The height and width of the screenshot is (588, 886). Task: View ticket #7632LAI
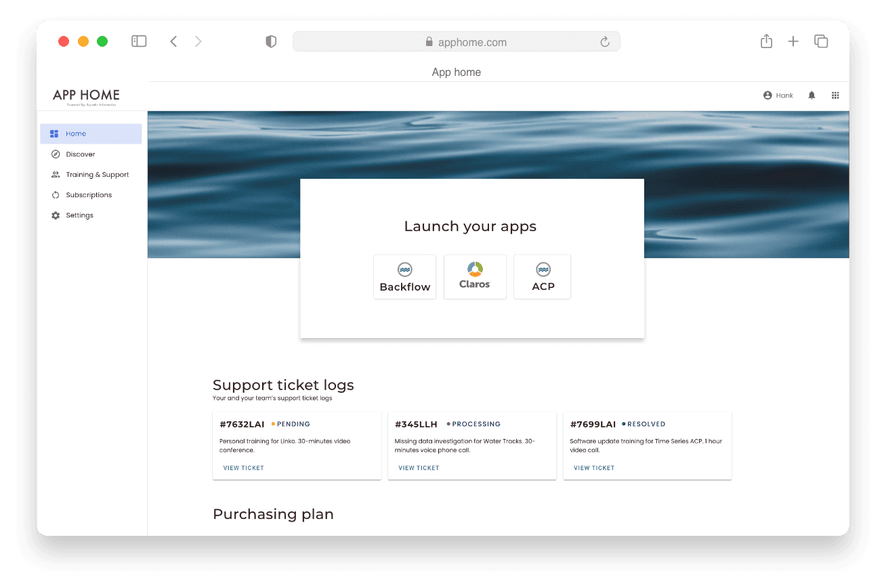[244, 468]
